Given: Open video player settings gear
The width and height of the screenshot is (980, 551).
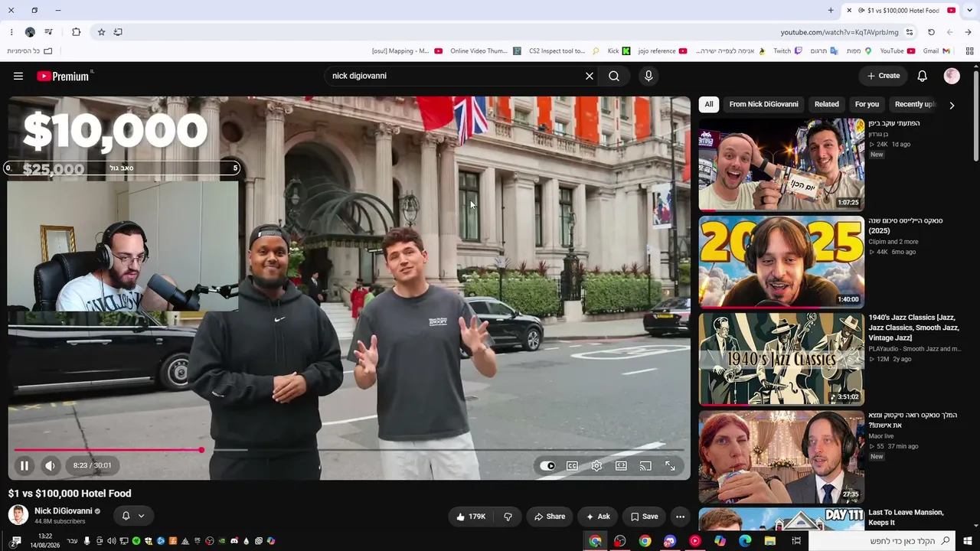Looking at the screenshot, I should [596, 465].
